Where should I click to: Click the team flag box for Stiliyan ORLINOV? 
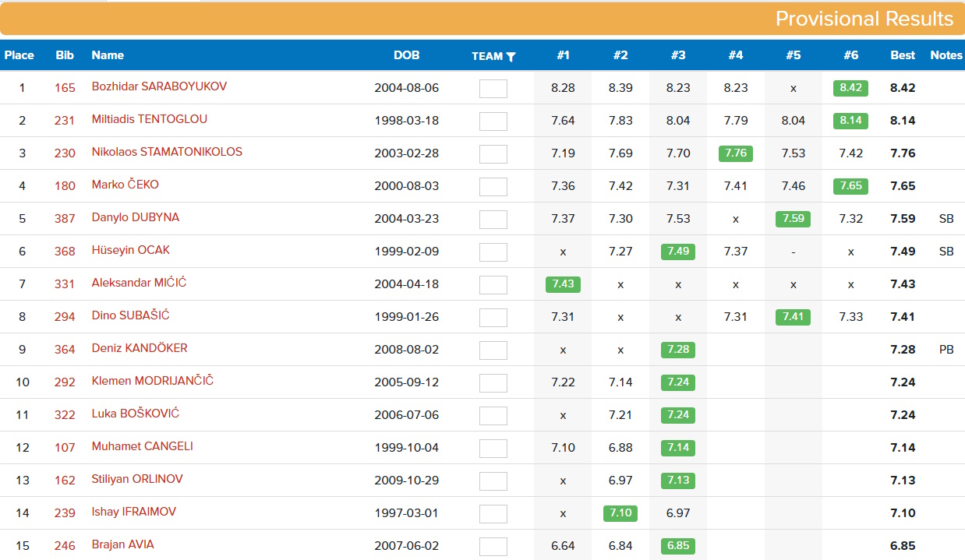[493, 481]
